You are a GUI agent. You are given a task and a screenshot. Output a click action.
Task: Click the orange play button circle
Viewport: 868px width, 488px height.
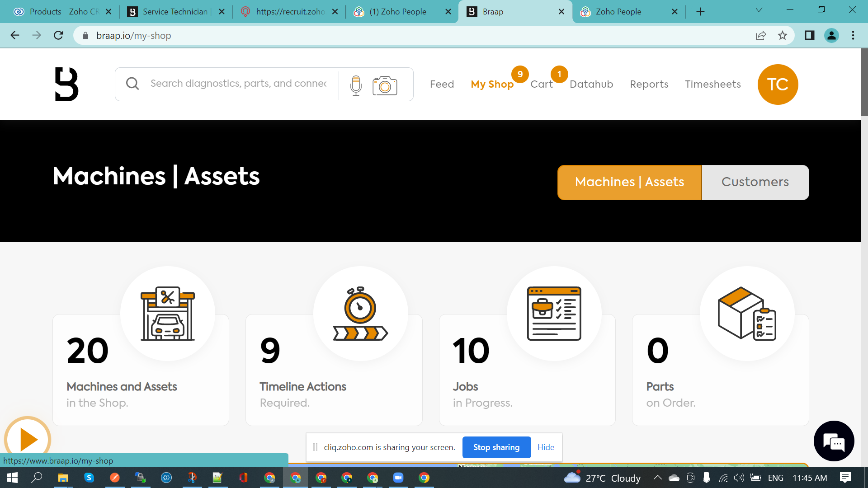[28, 439]
